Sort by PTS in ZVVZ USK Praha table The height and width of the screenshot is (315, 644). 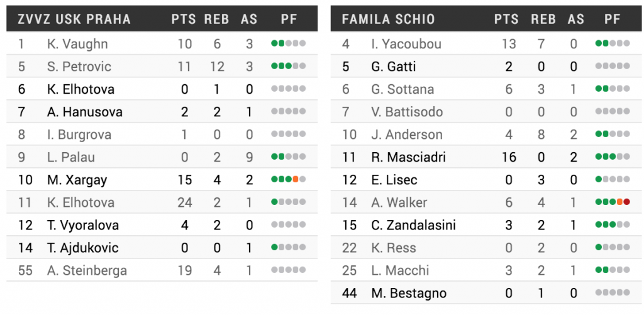pyautogui.click(x=184, y=19)
